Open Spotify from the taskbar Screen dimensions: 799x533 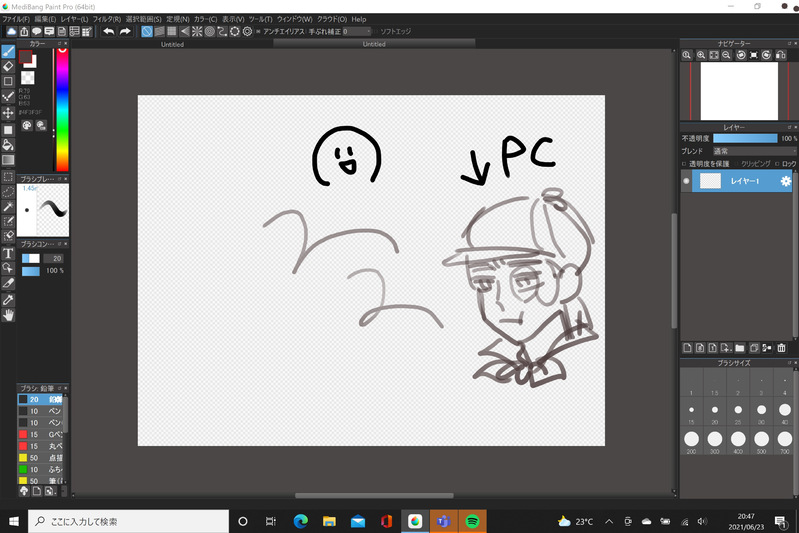pyautogui.click(x=472, y=521)
